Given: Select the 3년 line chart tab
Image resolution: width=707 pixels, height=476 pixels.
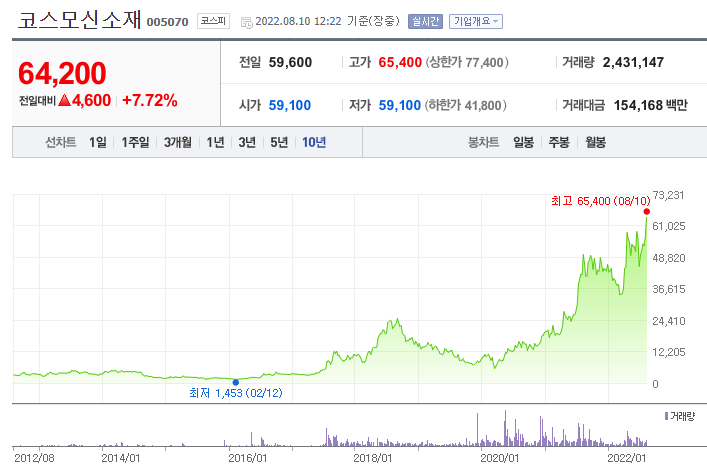Looking at the screenshot, I should point(247,142).
